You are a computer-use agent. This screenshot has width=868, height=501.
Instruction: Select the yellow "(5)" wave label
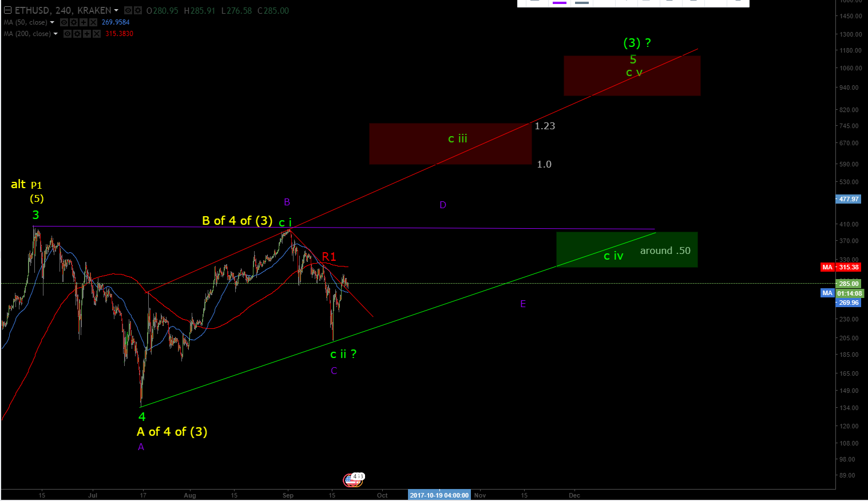[x=37, y=198]
